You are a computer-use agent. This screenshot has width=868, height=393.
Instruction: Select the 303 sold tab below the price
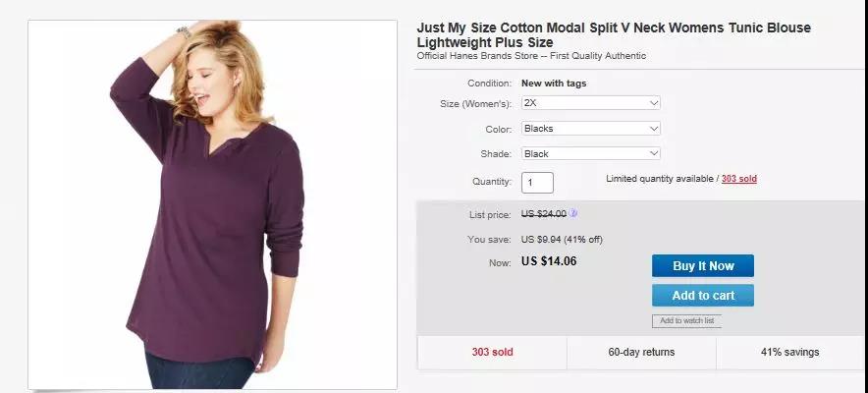pyautogui.click(x=492, y=352)
